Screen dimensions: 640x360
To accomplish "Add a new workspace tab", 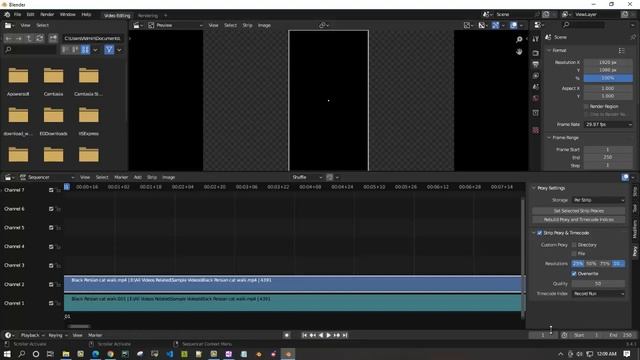I will [166, 16].
